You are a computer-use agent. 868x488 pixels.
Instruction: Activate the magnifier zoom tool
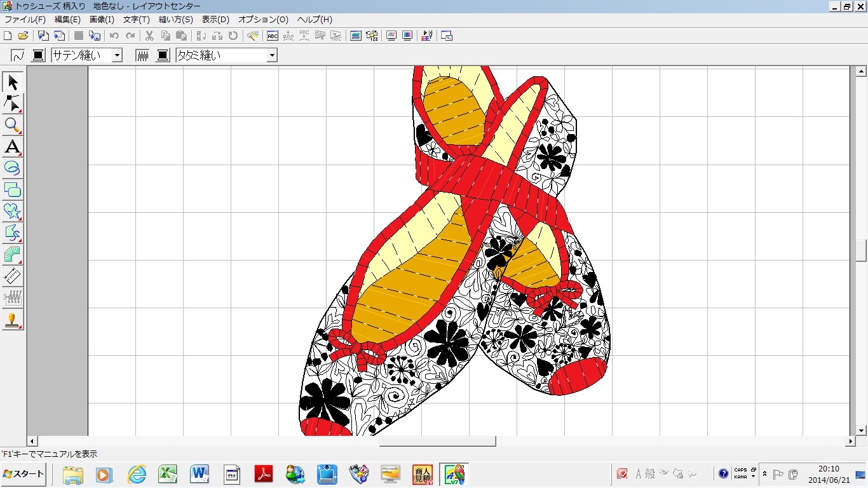[13, 125]
